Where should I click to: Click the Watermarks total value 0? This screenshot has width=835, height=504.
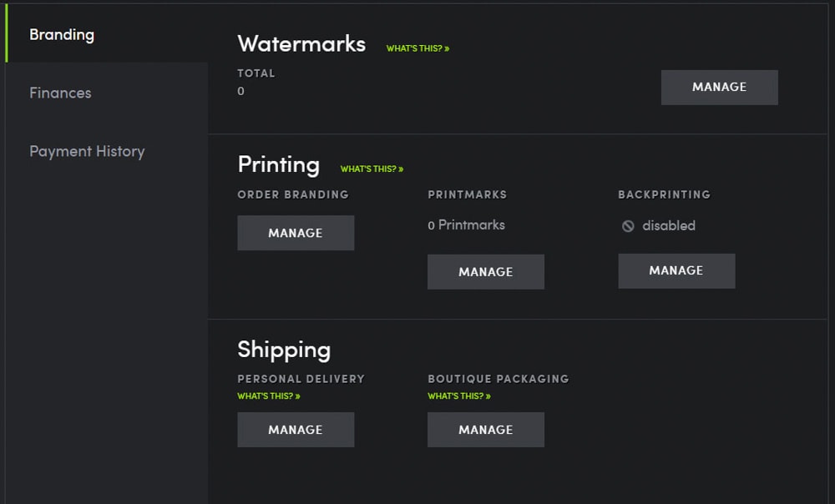241,91
